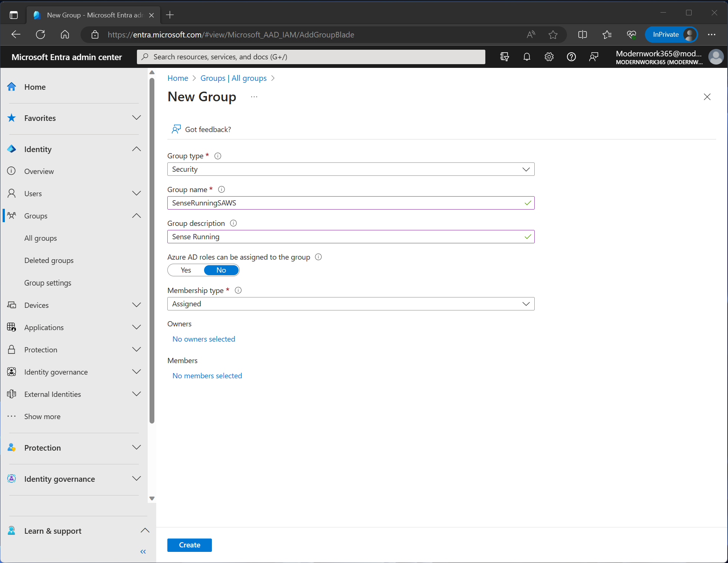
Task: Click the Group name input field
Action: (x=351, y=203)
